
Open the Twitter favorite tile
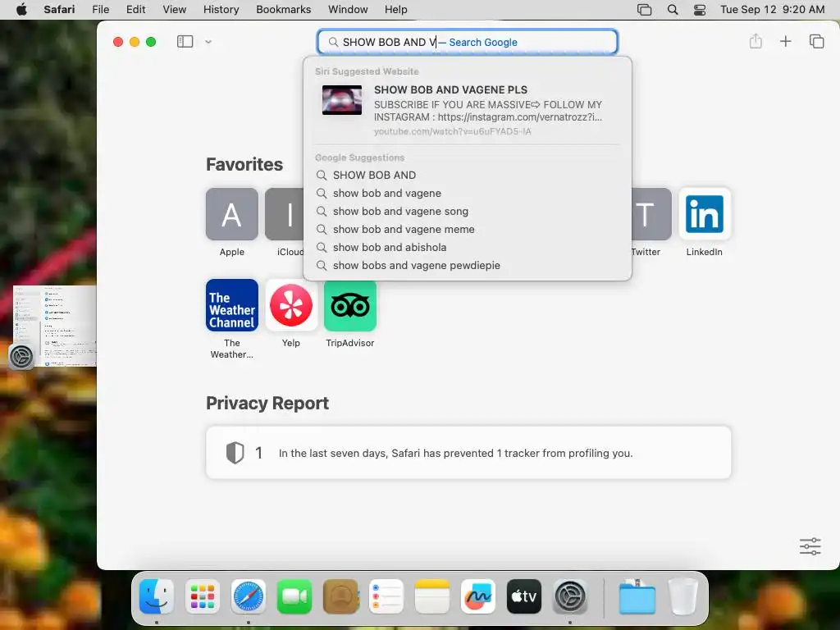[x=651, y=214]
